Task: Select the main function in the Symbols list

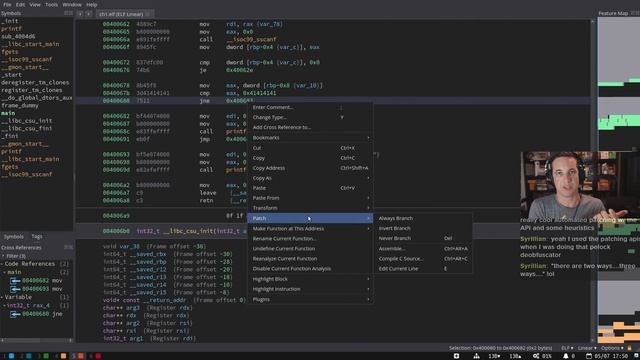Action: [8, 113]
